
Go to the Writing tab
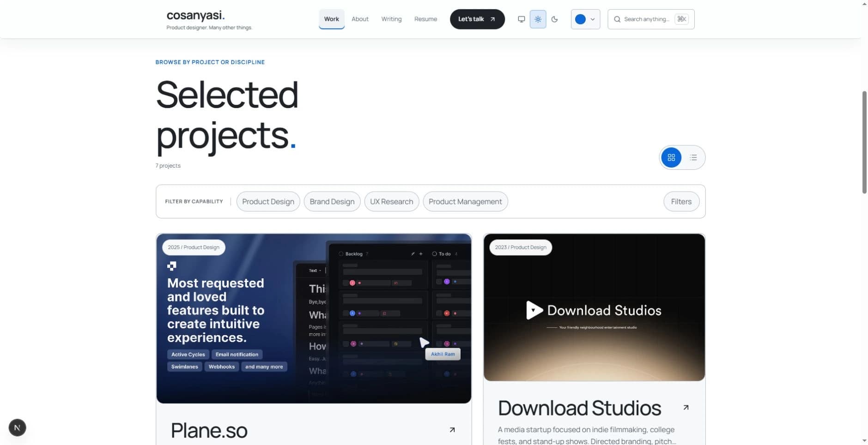tap(391, 19)
